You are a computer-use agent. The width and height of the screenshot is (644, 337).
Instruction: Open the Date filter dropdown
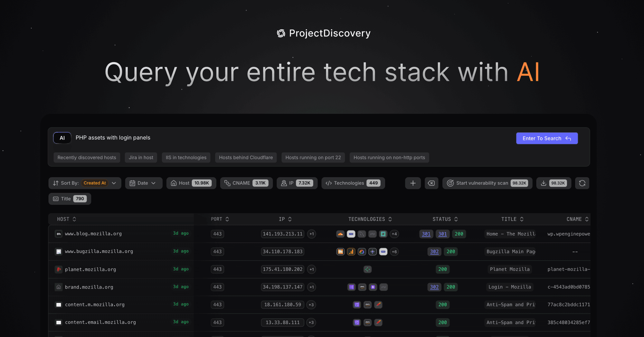[144, 183]
